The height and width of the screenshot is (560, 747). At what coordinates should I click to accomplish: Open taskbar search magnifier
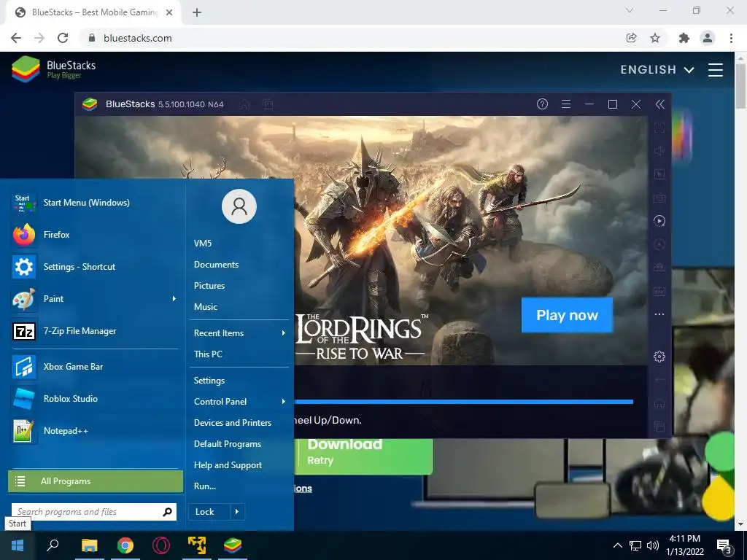point(53,545)
